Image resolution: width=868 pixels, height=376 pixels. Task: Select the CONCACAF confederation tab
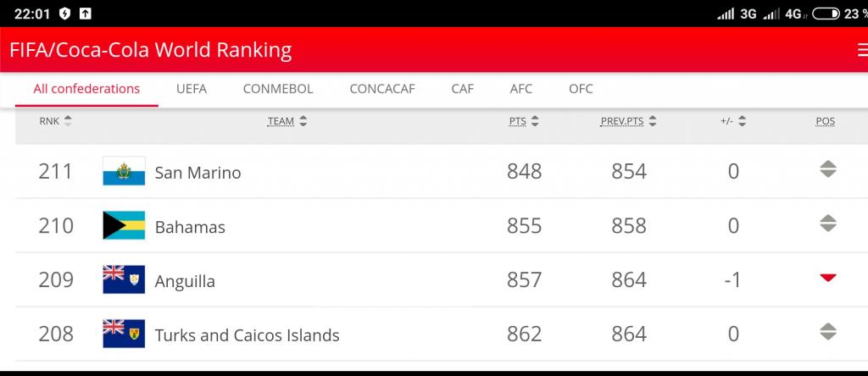pos(382,89)
